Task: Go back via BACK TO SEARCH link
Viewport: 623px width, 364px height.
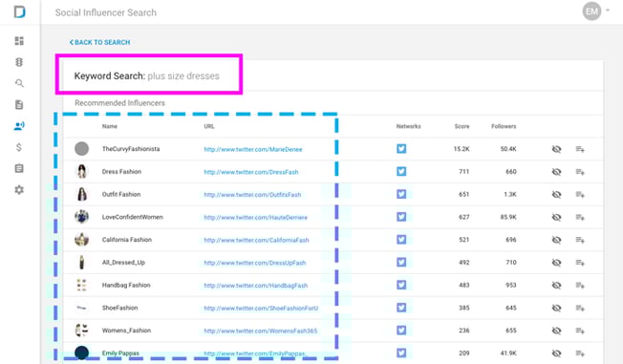Action: 99,42
